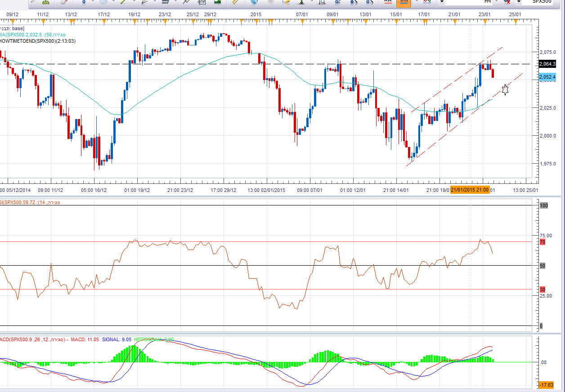The width and height of the screenshot is (565, 392).
Task: Click the eraser tool in the toolbar
Action: [64, 2]
